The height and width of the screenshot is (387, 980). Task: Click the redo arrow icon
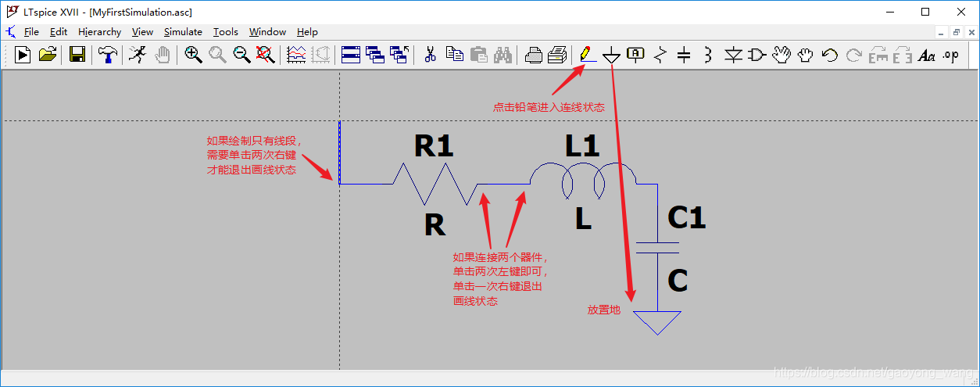(x=854, y=55)
